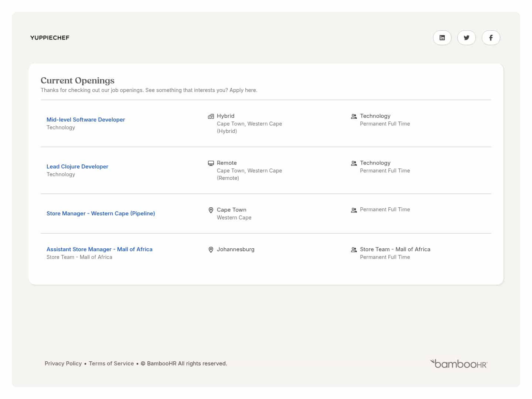
Task: Click the Johannesburg location text
Action: click(x=235, y=249)
